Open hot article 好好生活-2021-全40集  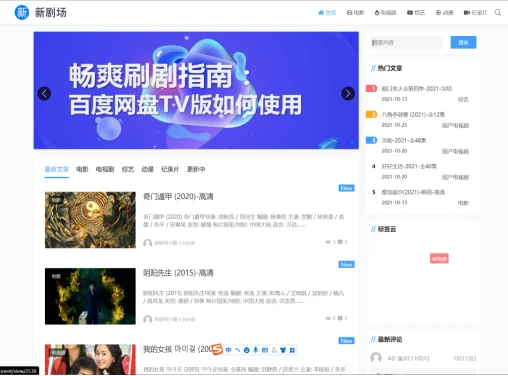[x=409, y=166]
